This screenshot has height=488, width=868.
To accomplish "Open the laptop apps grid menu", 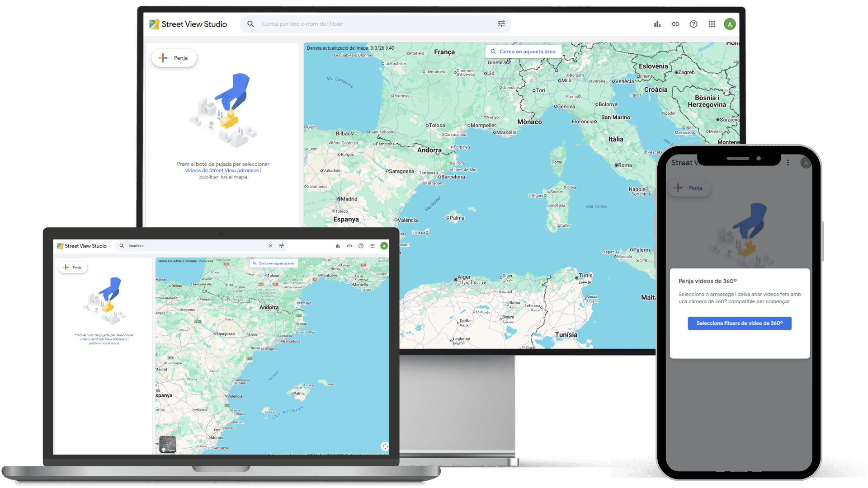I will tap(372, 246).
